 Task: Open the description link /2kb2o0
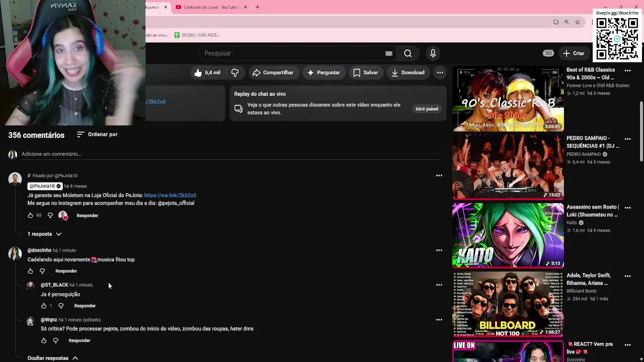coord(155,102)
